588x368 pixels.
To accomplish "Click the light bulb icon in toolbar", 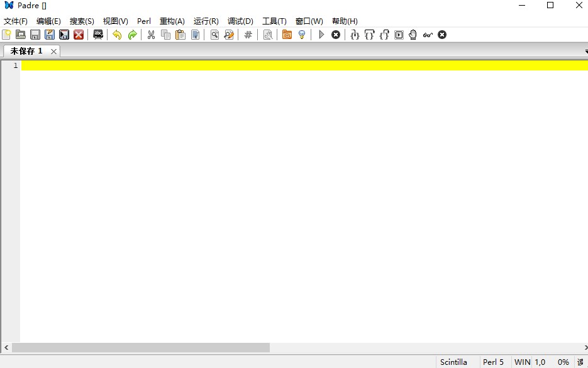I will (x=302, y=35).
